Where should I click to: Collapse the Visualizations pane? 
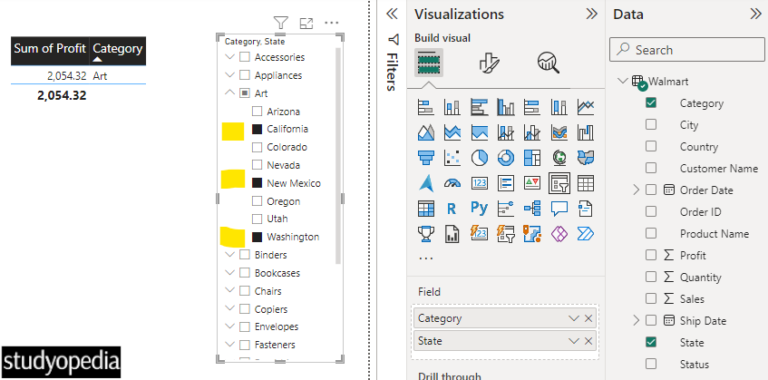pos(592,14)
